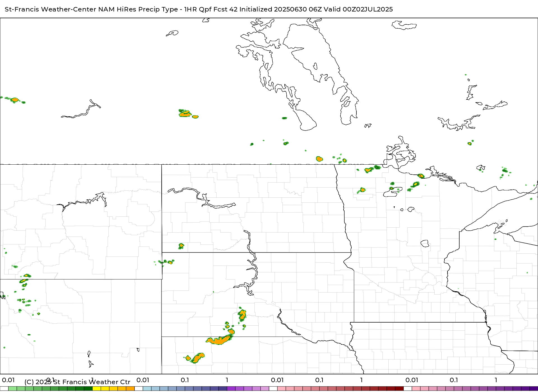Click the darkest navy swatch in the blue legend
The image size is (538, 392).
pos(223,389)
